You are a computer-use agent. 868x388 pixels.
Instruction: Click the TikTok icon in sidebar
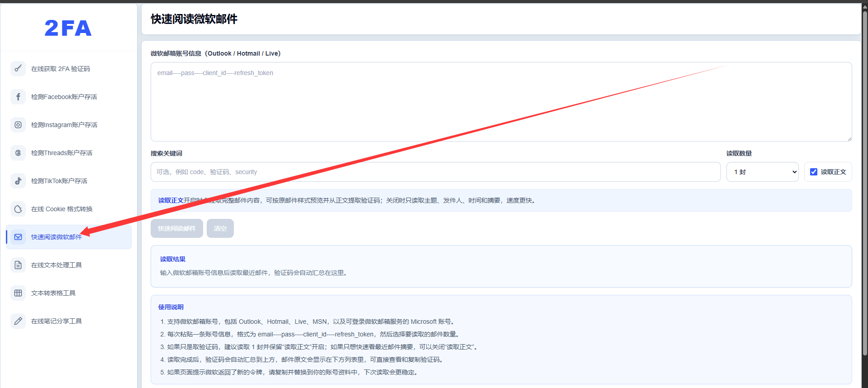point(18,181)
